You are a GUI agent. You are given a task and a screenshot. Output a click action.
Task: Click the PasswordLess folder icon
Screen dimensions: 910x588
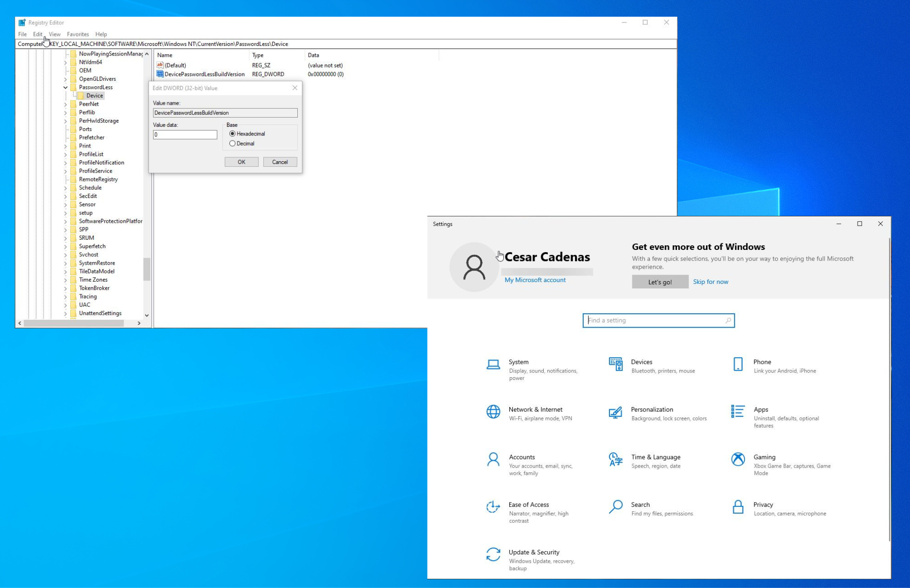click(73, 87)
